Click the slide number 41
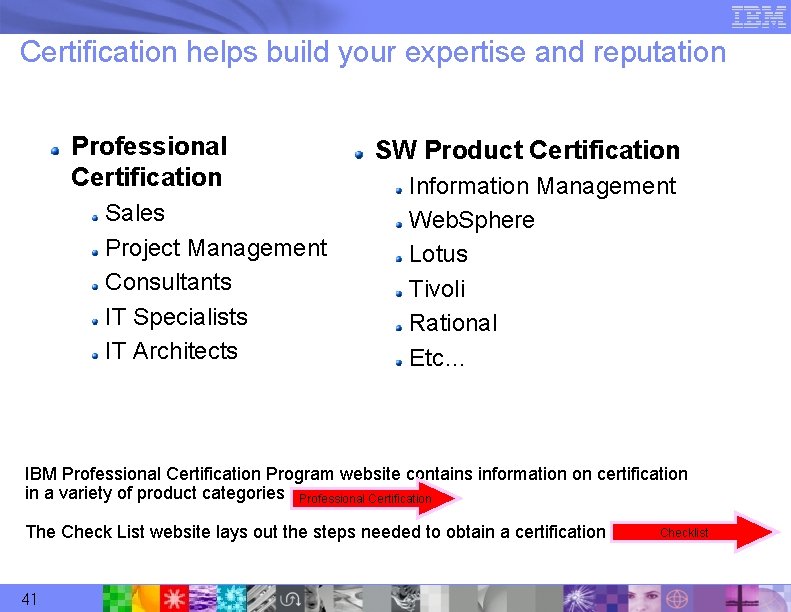Image resolution: width=791 pixels, height=612 pixels. (x=29, y=599)
